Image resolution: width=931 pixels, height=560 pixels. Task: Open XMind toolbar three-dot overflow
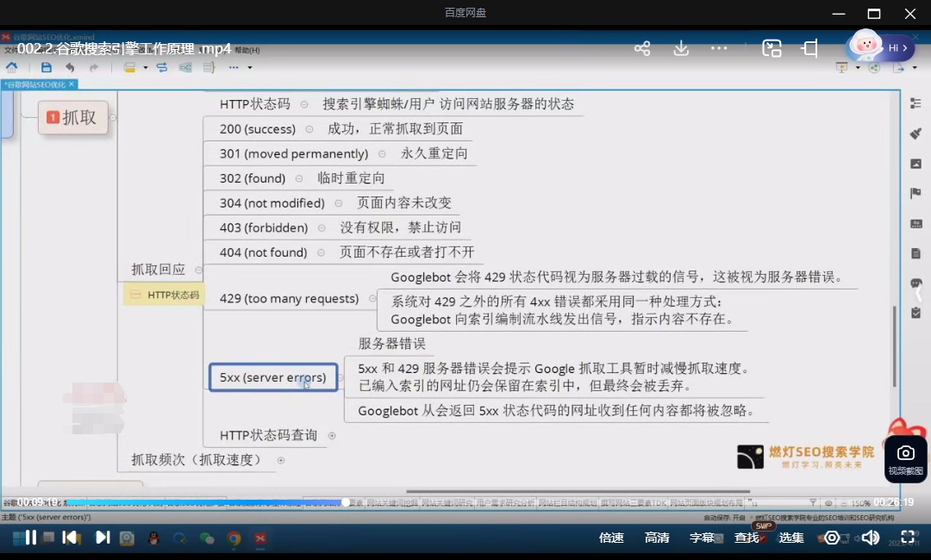click(234, 67)
